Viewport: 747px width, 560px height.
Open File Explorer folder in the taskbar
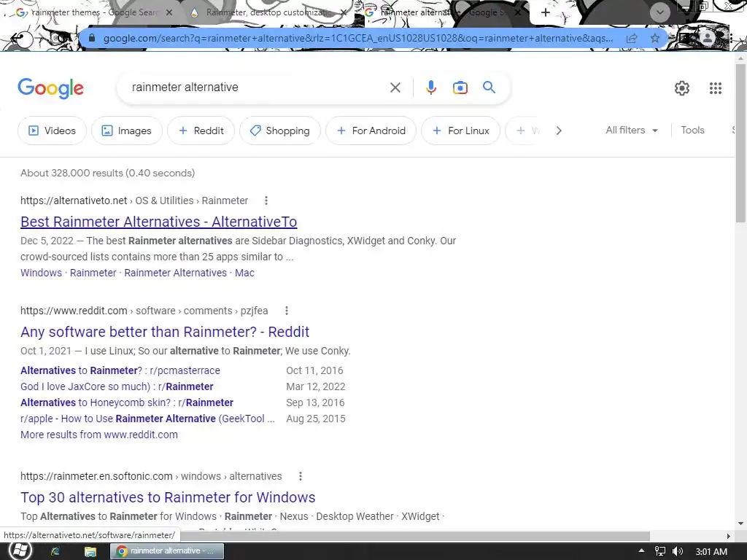90,551
